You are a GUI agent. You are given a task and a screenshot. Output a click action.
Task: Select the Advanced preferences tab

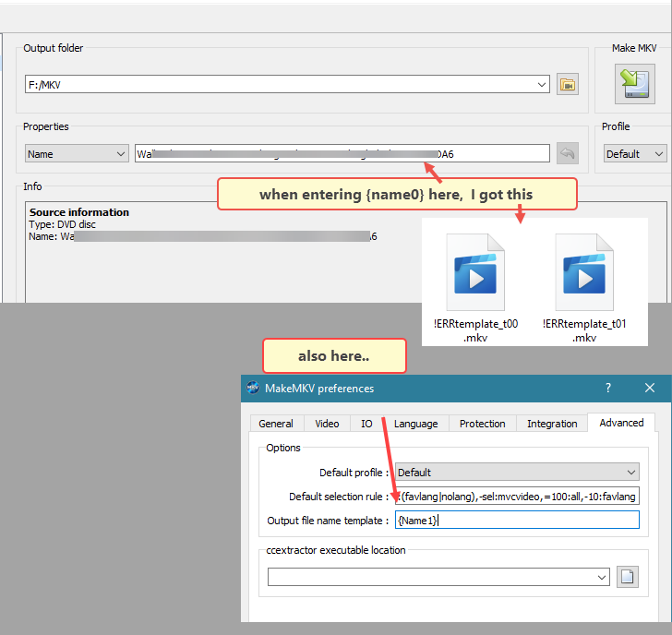click(621, 423)
